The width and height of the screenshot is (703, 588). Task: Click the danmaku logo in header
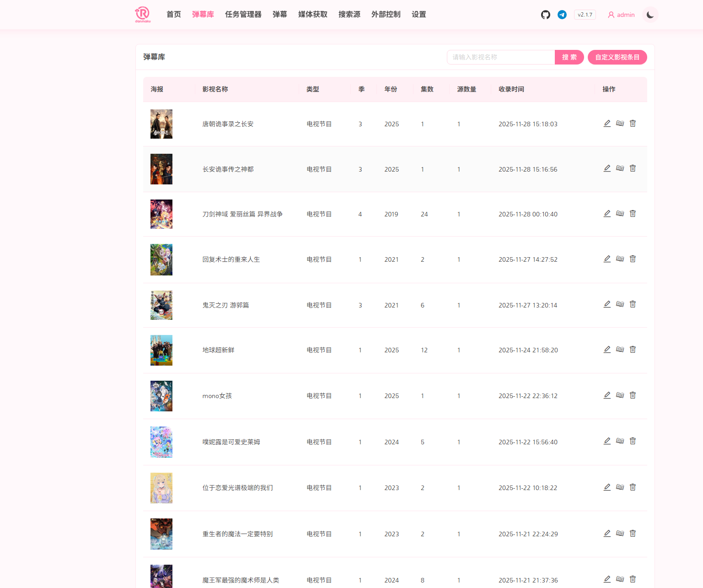pos(143,15)
